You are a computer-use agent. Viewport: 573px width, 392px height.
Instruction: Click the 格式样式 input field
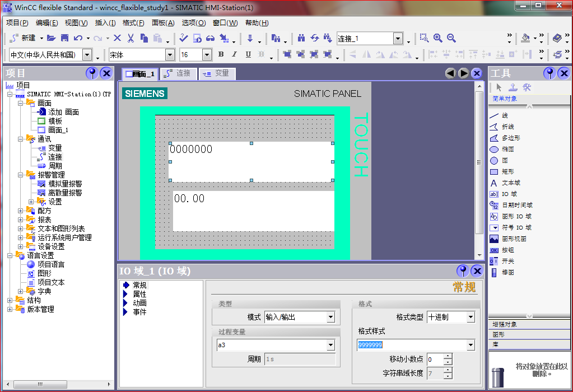click(x=412, y=345)
